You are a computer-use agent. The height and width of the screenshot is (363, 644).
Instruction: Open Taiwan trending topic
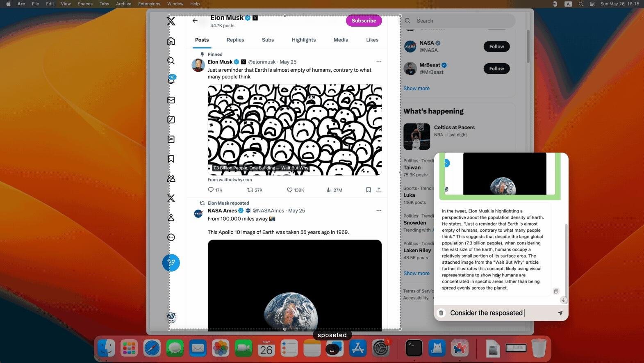pyautogui.click(x=412, y=167)
